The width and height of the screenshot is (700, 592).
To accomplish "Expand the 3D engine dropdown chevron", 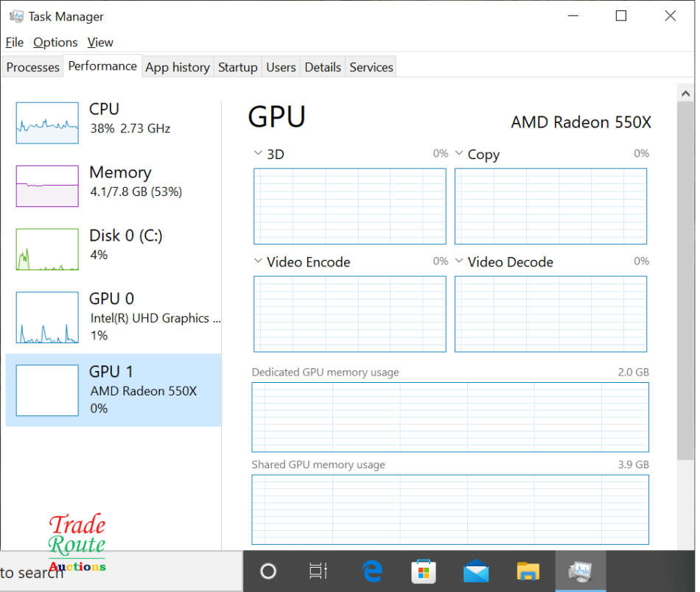I will coord(258,154).
